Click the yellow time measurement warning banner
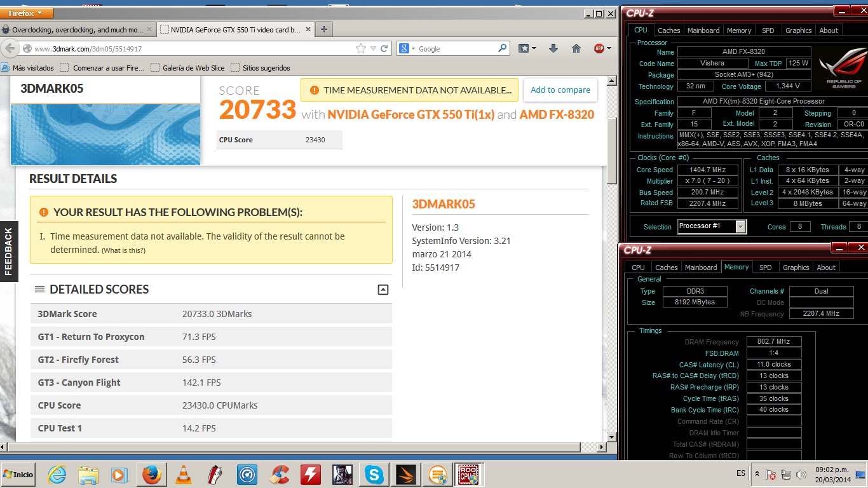Viewport: 868px width, 488px height. pos(409,90)
